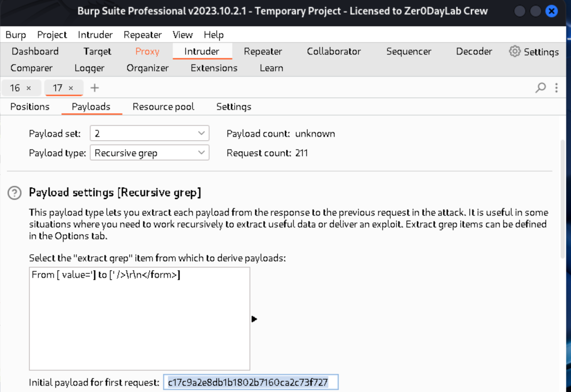
Task: Open the Learn tab
Action: [271, 68]
